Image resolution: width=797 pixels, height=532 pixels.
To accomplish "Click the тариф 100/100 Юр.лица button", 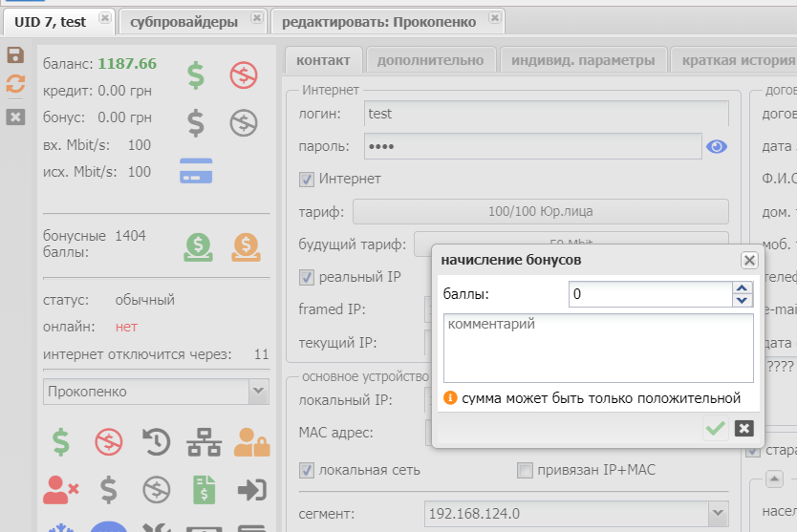I will (540, 211).
